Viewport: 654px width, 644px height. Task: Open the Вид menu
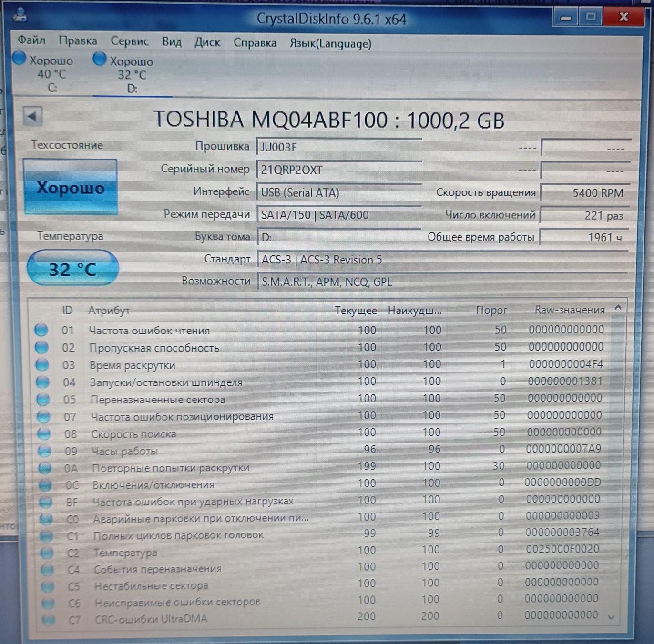coord(172,42)
